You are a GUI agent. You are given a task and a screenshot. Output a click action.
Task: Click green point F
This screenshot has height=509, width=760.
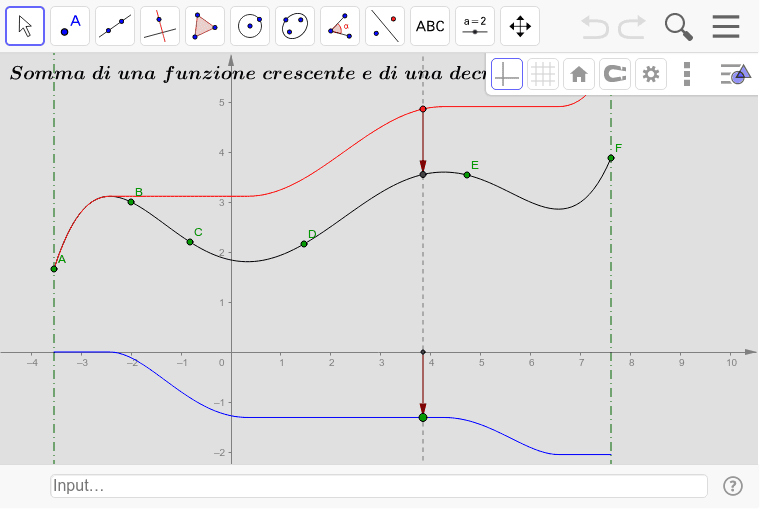point(611,158)
